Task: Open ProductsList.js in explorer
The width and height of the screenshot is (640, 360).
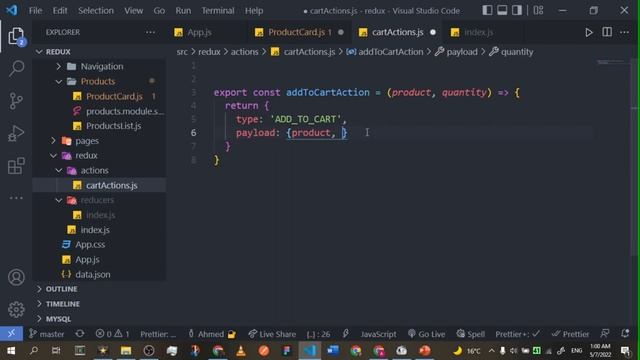Action: 113,126
